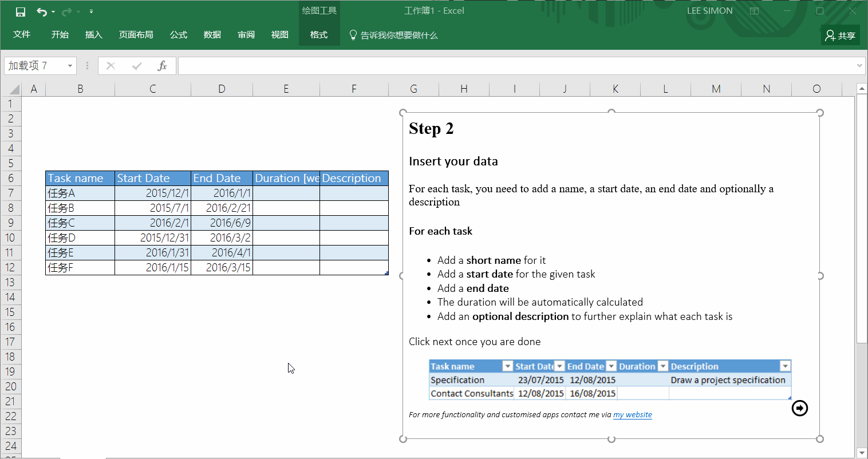The image size is (868, 459).
Task: Click the next arrow circle icon
Action: pyautogui.click(x=800, y=408)
